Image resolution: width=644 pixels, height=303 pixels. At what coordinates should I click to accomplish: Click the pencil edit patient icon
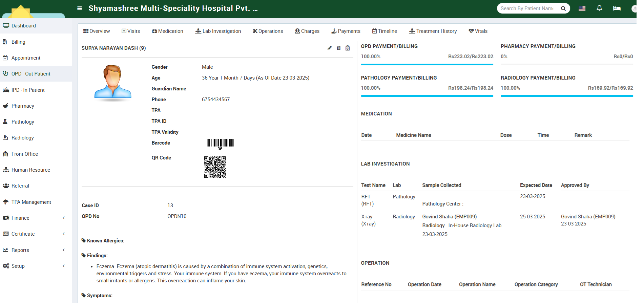[330, 48]
